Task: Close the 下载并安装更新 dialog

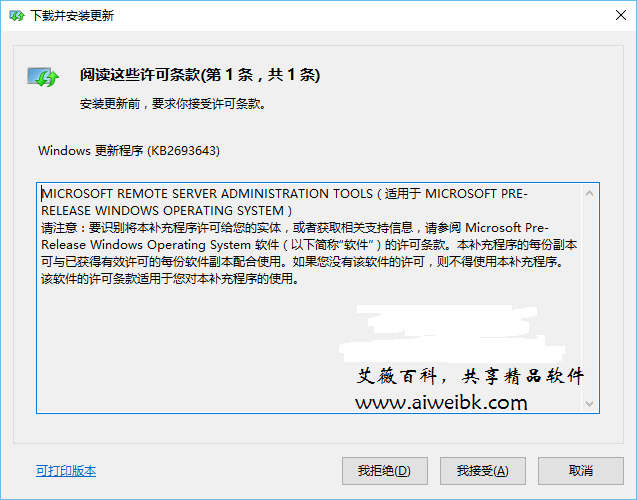Action: pos(620,15)
